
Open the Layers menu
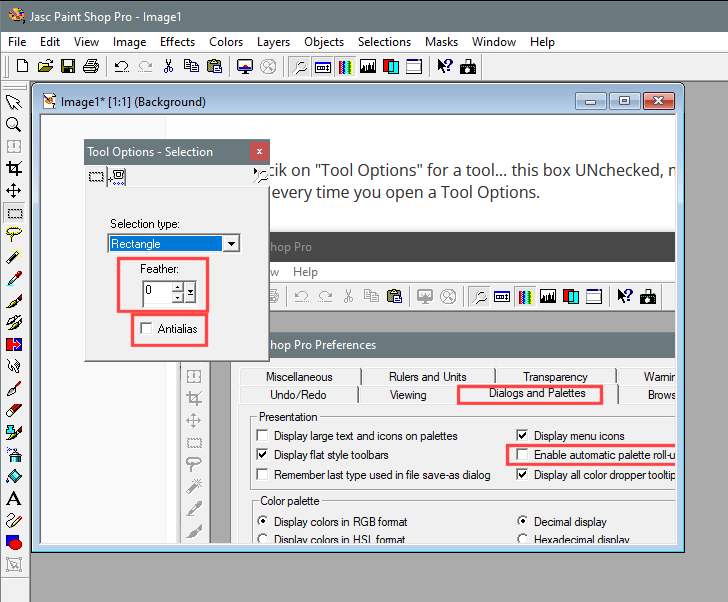(x=273, y=42)
